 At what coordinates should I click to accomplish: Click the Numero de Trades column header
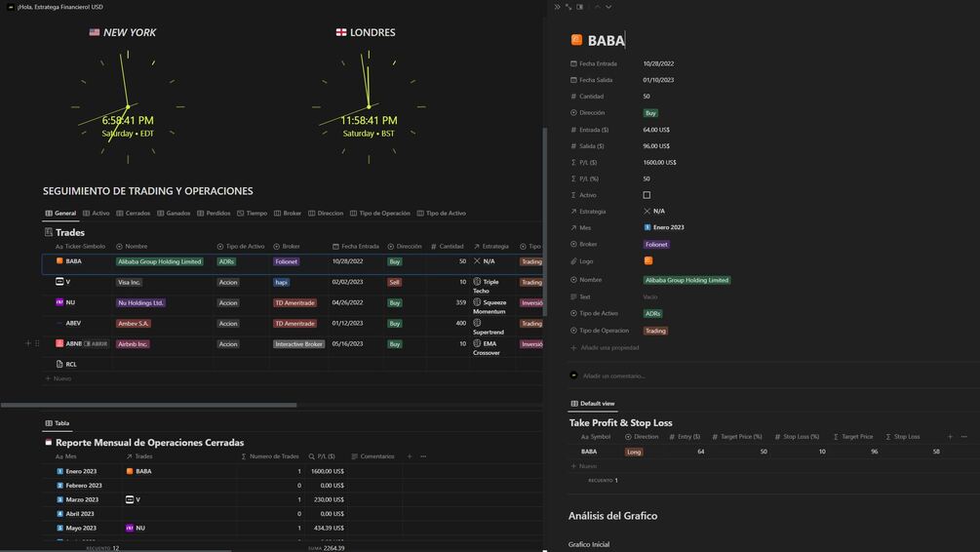[x=270, y=456]
